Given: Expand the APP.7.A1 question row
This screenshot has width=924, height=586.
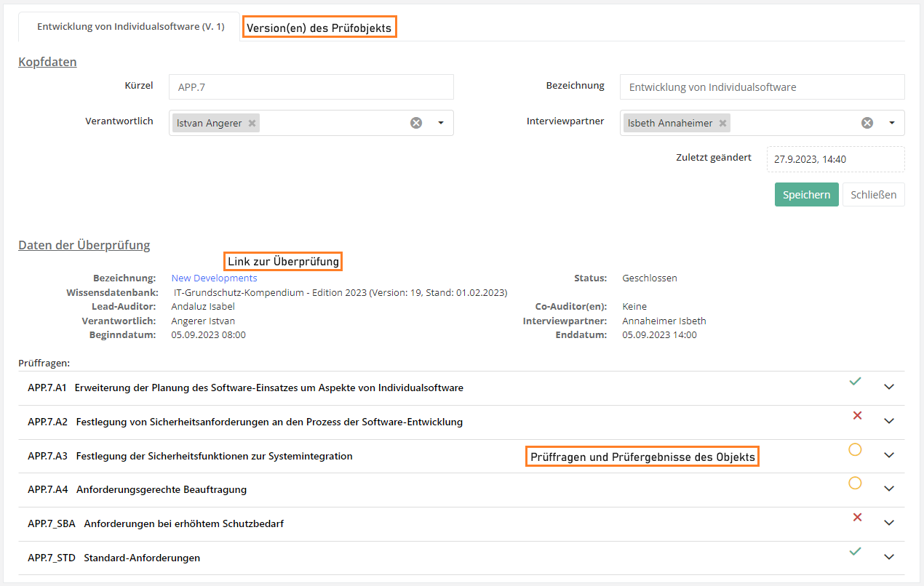Looking at the screenshot, I should (888, 387).
